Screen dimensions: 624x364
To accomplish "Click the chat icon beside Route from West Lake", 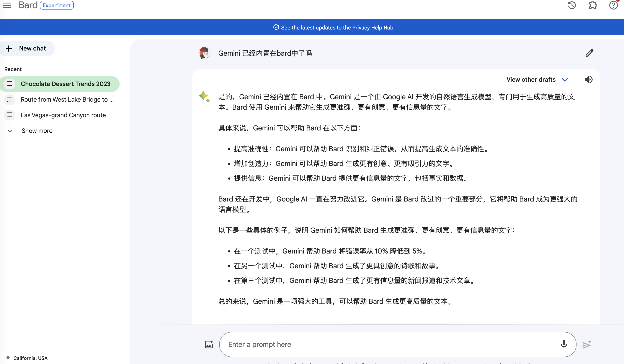I will click(9, 99).
